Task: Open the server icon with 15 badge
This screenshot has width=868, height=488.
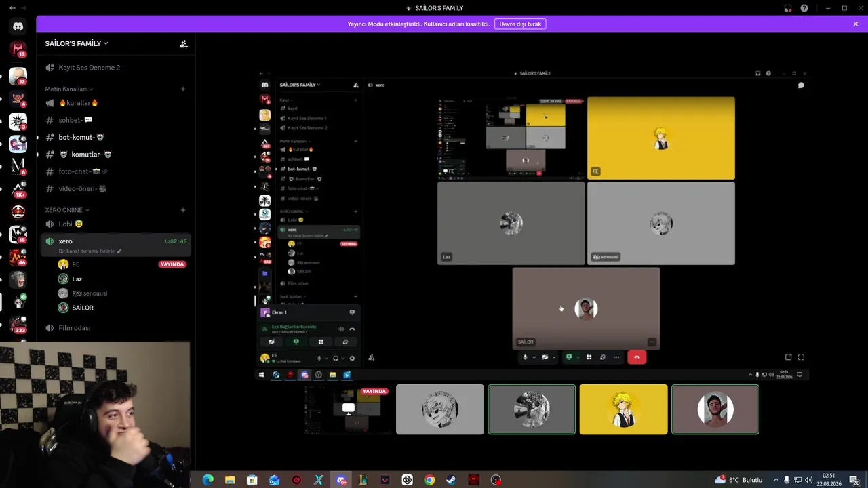Action: coord(18,234)
